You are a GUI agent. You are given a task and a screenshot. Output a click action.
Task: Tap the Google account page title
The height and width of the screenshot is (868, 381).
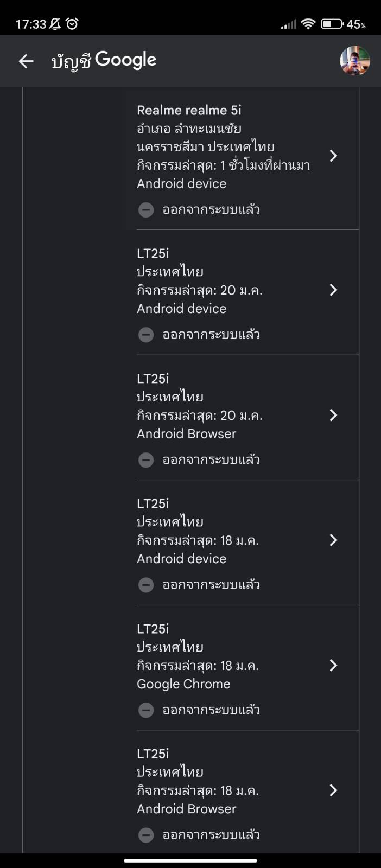(x=104, y=60)
